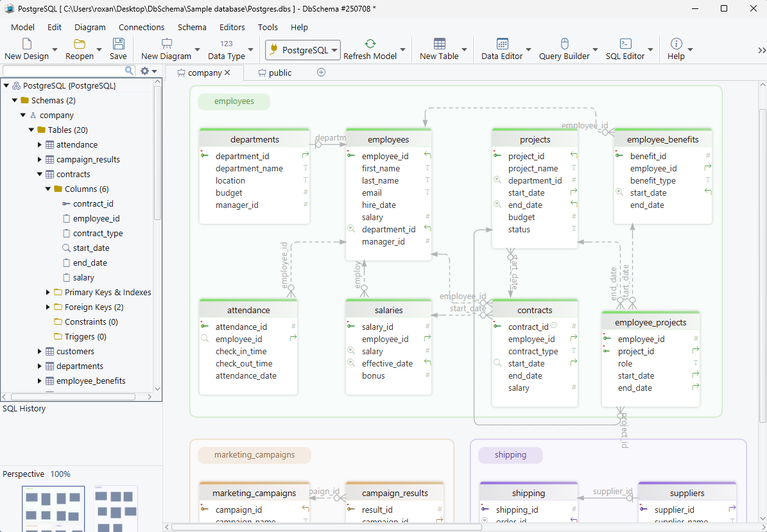Open New Design dropdown arrow
767x532 pixels.
click(55, 50)
